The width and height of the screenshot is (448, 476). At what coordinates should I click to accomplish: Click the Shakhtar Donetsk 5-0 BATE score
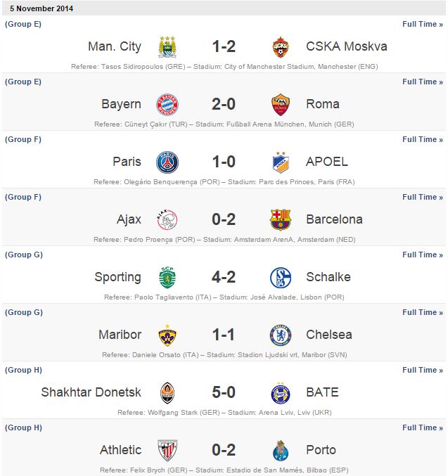click(224, 392)
